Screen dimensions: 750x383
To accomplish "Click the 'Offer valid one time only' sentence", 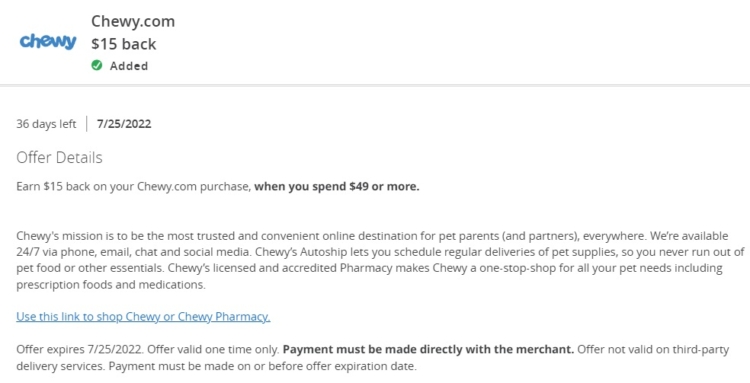I will click(x=213, y=350).
